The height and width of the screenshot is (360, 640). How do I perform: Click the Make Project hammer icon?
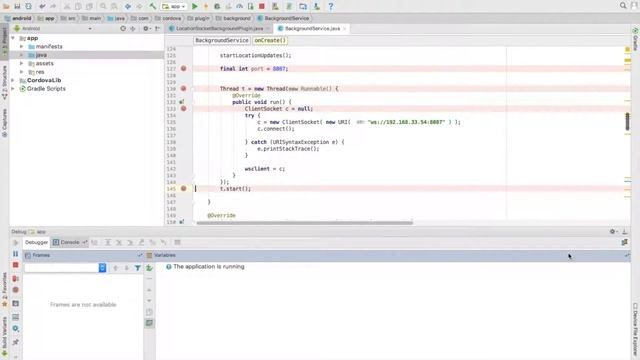153,6
